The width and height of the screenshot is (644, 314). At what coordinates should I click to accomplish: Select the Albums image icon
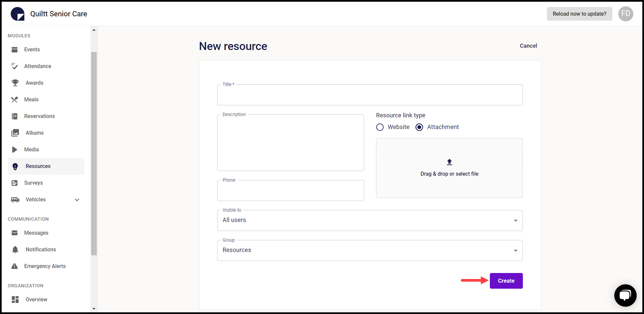point(15,133)
